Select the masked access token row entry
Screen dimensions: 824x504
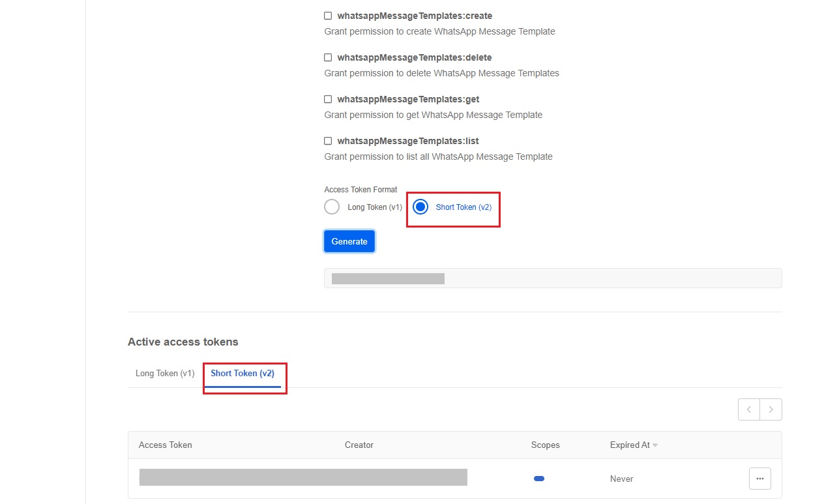[x=303, y=477]
